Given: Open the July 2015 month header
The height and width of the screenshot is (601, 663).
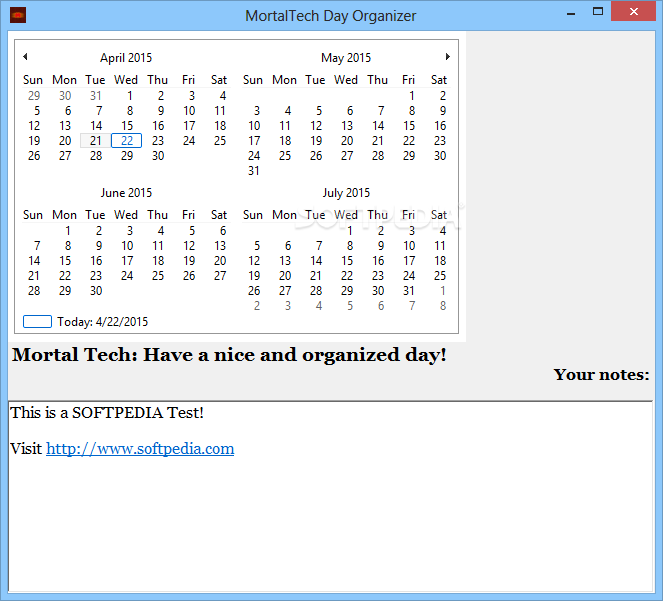Looking at the screenshot, I should pos(346,193).
